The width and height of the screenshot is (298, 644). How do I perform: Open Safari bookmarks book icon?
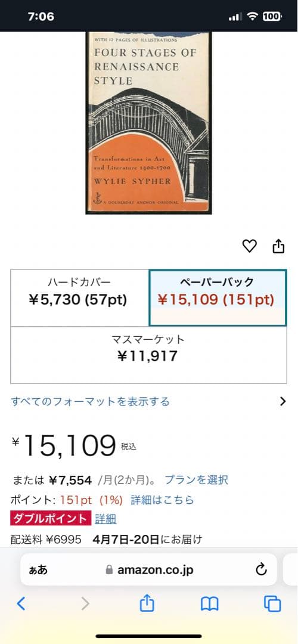[x=209, y=603]
